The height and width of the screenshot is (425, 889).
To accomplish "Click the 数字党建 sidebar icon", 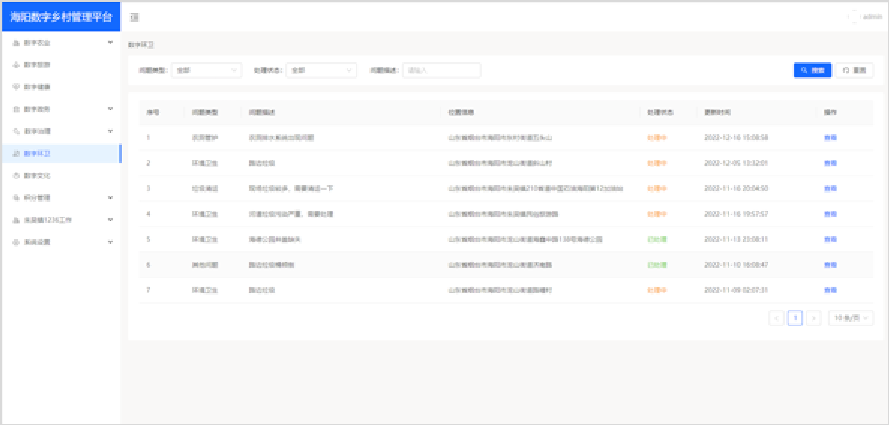I will click(15, 65).
